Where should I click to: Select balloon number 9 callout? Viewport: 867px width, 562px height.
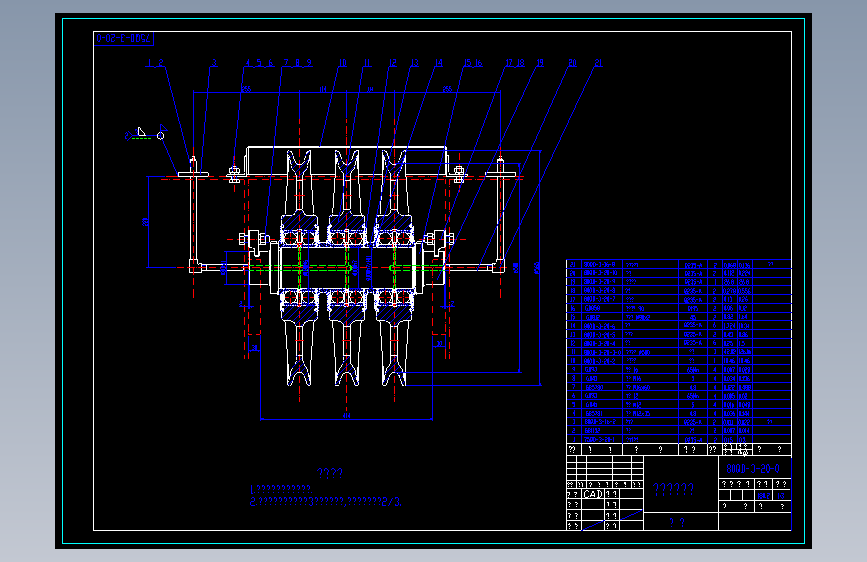309,63
